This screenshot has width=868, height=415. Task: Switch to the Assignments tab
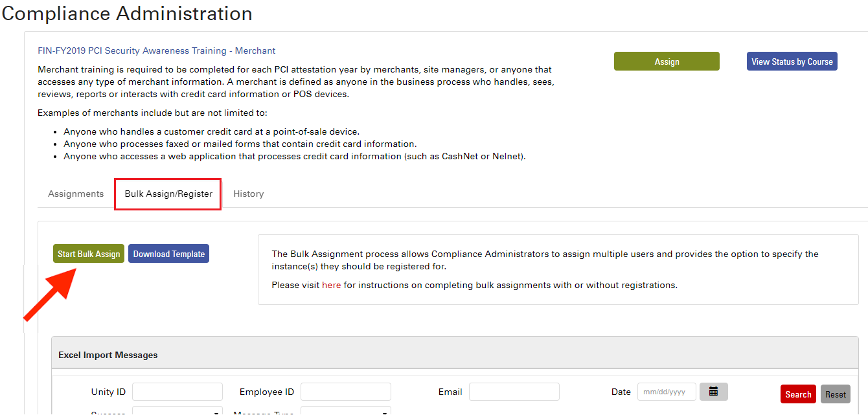coord(76,194)
